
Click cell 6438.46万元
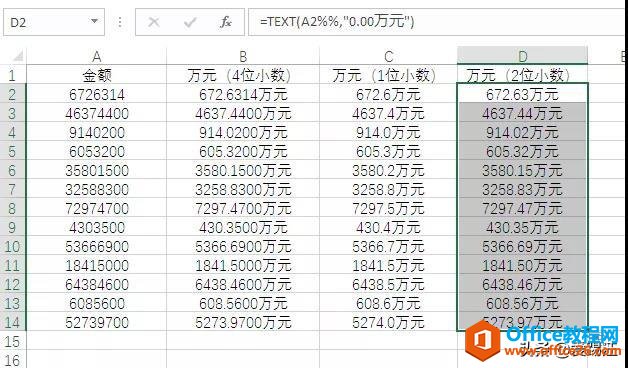point(522,284)
